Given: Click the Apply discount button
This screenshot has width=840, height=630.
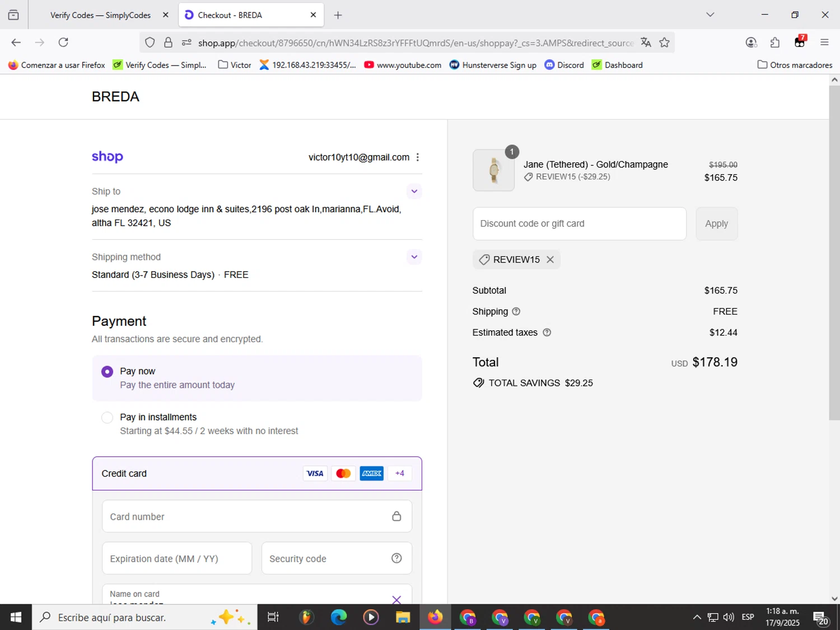Looking at the screenshot, I should click(x=717, y=223).
